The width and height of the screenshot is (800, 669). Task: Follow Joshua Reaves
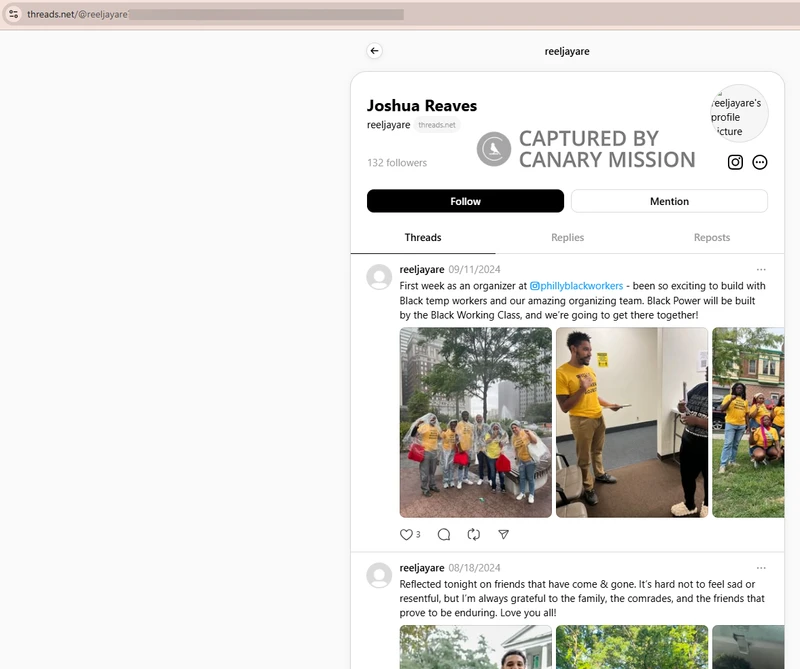(x=465, y=201)
